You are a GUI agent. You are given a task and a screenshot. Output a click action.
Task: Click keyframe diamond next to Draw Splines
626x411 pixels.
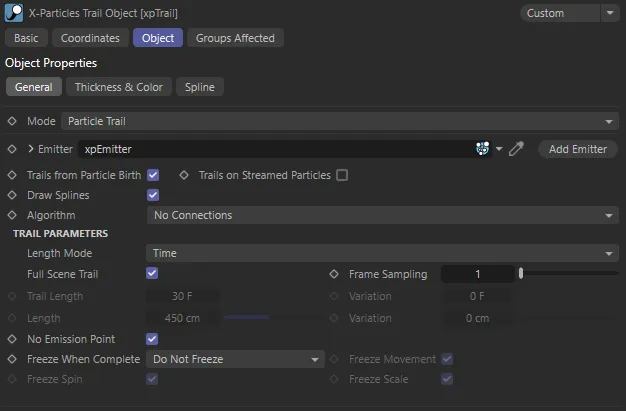12,195
